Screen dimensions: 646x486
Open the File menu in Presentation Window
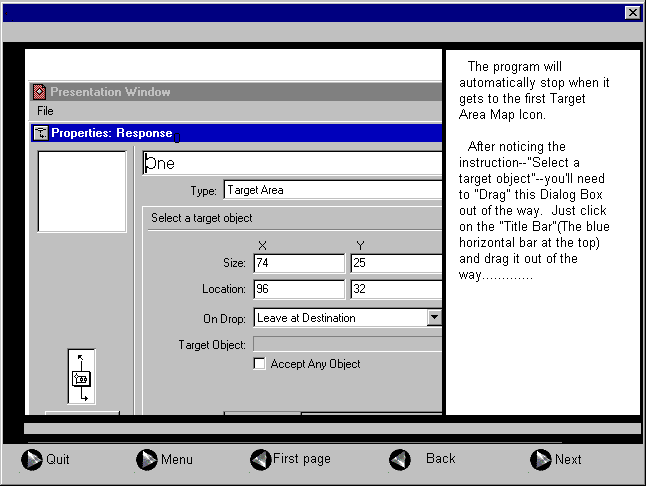pos(45,111)
